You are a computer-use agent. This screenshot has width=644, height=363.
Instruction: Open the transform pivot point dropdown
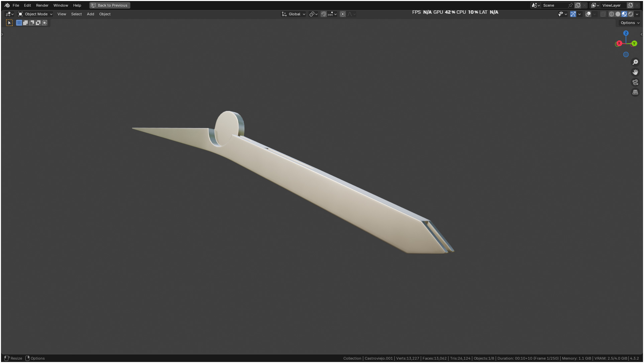[x=313, y=14]
